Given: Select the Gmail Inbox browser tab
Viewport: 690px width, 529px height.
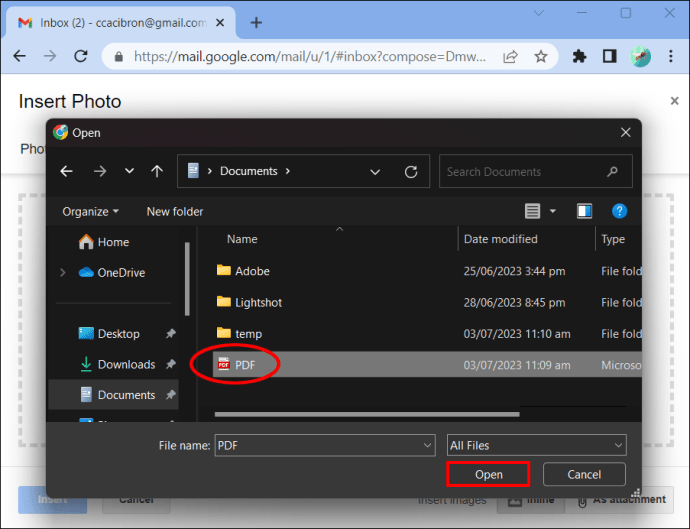Looking at the screenshot, I should tap(121, 23).
